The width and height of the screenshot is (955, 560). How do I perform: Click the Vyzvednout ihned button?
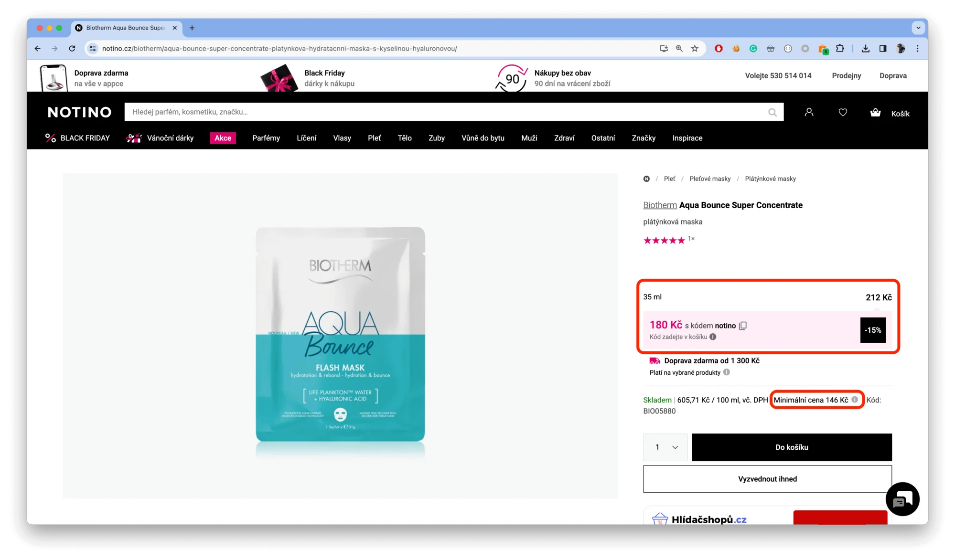point(767,479)
